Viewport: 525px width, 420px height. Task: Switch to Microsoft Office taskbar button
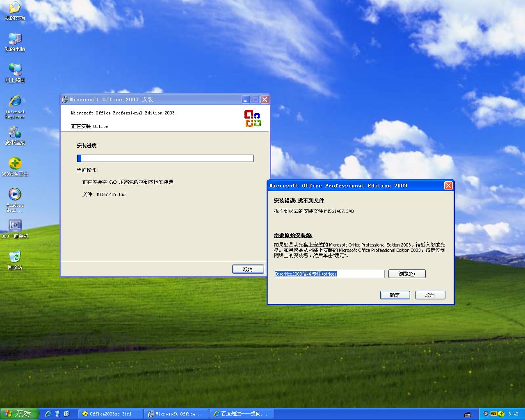click(177, 414)
